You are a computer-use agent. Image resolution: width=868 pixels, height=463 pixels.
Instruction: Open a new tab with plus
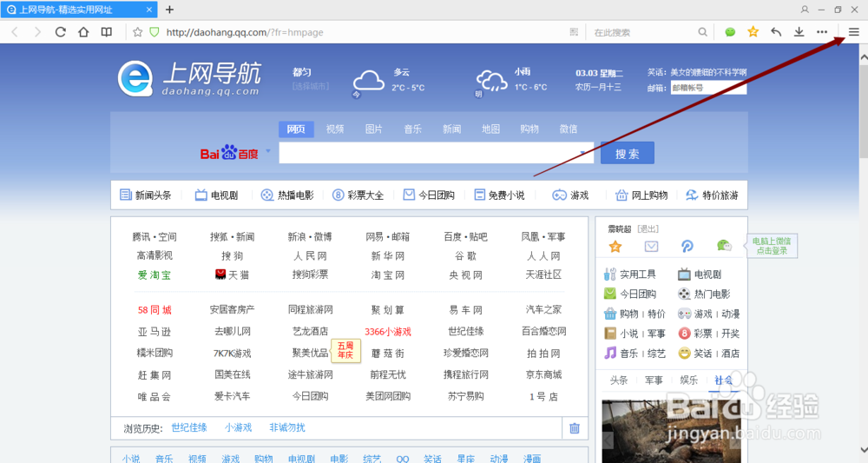pos(169,10)
